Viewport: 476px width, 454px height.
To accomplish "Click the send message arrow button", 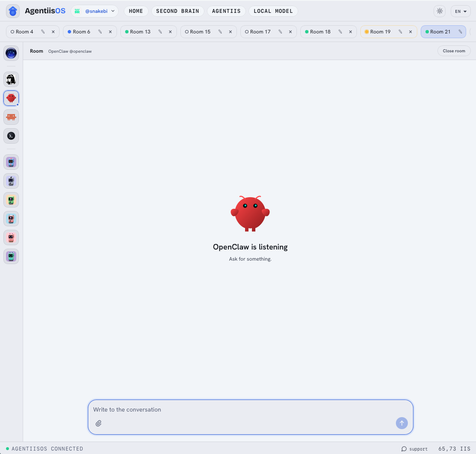I will pos(401,423).
